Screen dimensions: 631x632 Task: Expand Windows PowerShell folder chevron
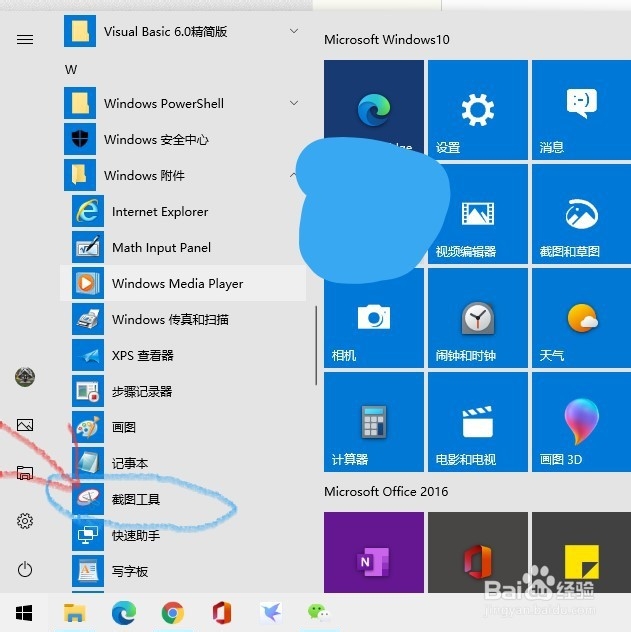tap(294, 103)
